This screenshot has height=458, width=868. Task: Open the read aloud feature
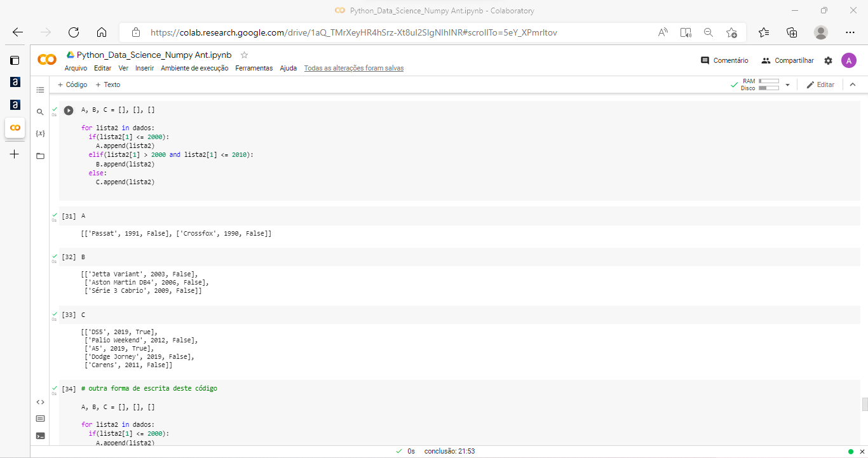(x=663, y=32)
